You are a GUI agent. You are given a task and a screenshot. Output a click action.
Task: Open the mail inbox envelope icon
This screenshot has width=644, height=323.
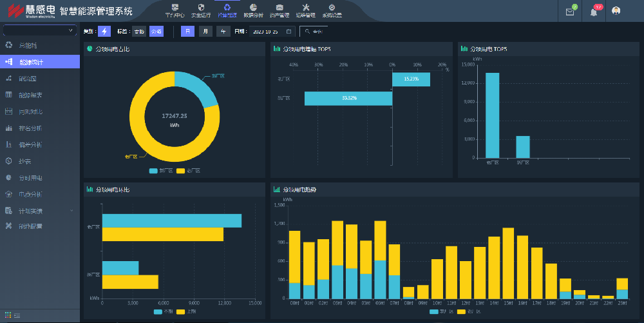[569, 11]
